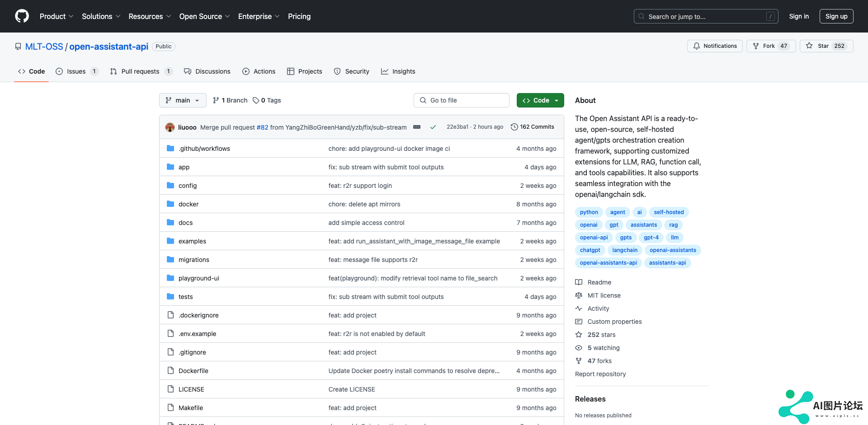View the 1 Branch link

coord(230,100)
